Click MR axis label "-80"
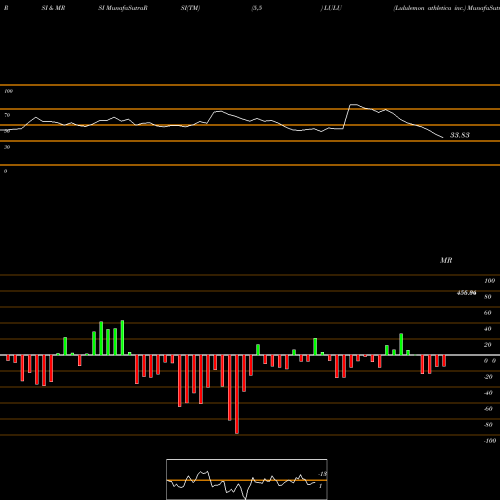 tap(488, 425)
